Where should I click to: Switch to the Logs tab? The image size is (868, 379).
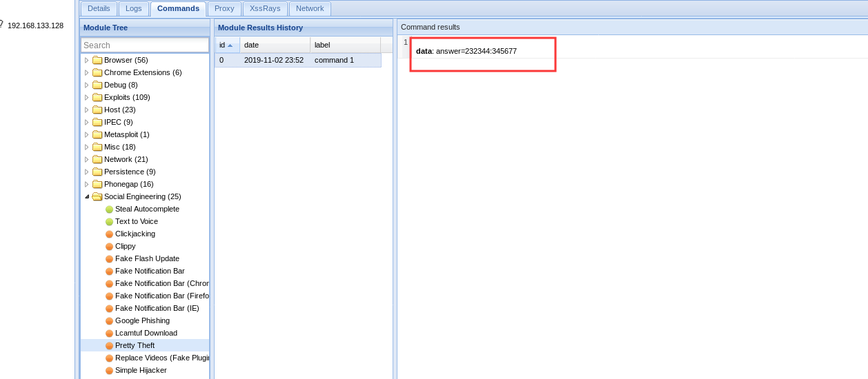pos(133,8)
